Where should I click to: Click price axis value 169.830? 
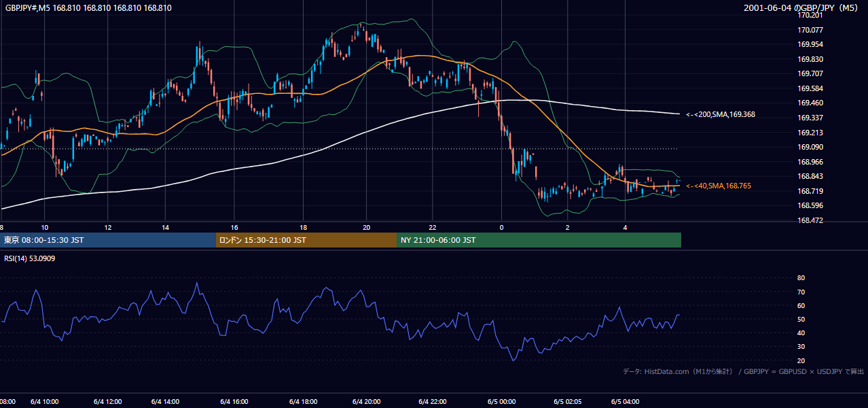(x=810, y=59)
